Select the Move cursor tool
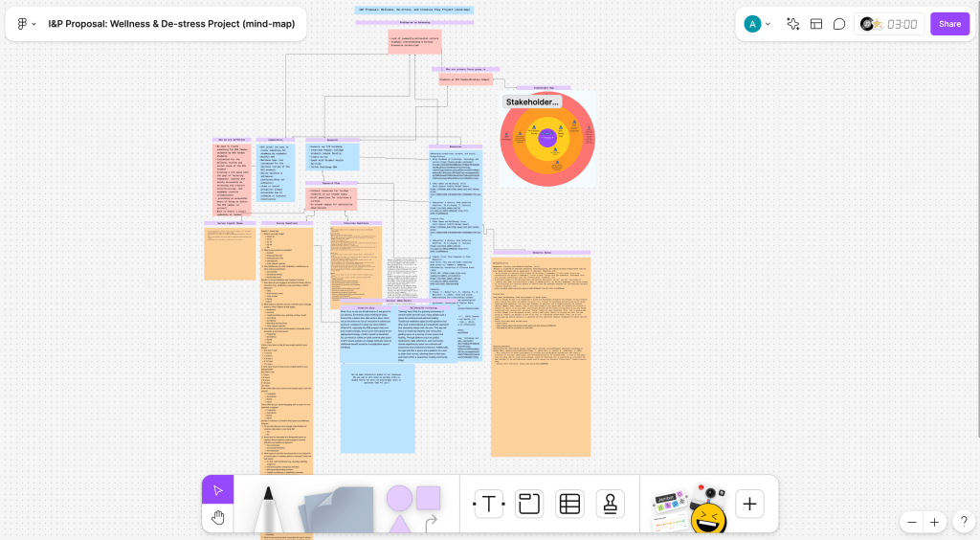The width and height of the screenshot is (980, 540). coord(218,490)
